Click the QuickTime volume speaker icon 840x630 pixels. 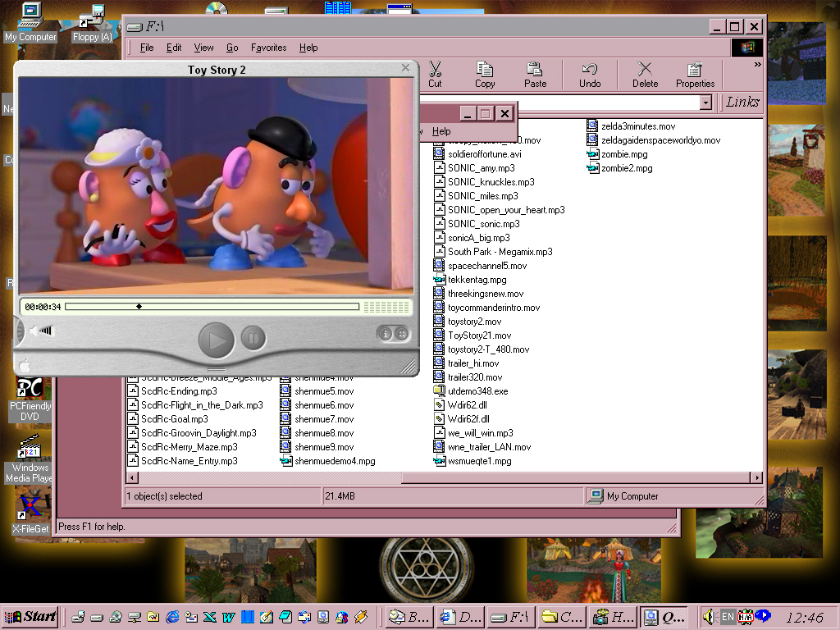(34, 331)
